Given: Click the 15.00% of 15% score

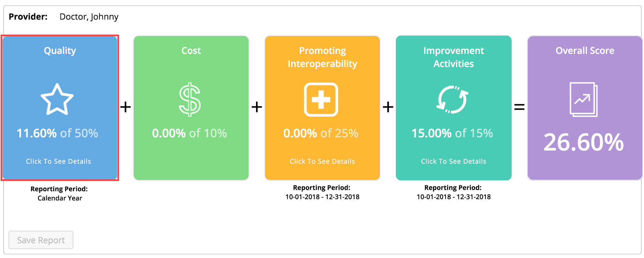Looking at the screenshot, I should 452,133.
